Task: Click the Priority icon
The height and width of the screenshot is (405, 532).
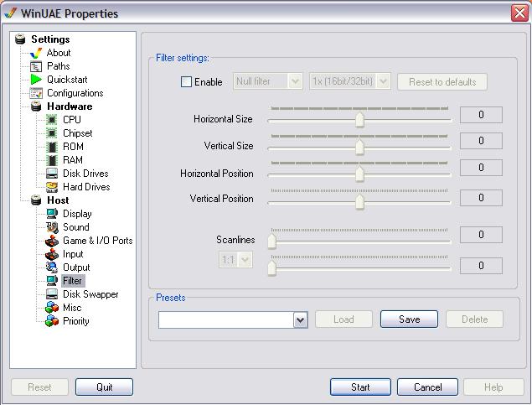Action: pyautogui.click(x=52, y=321)
